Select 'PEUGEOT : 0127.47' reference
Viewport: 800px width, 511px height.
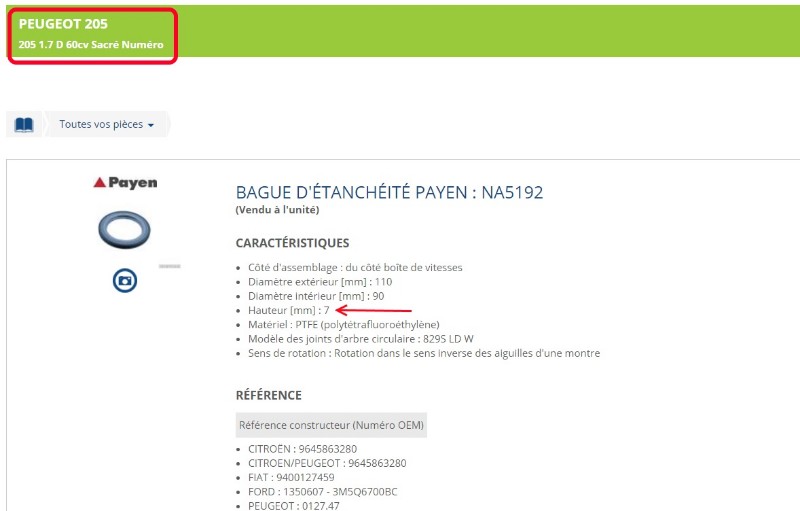pos(294,505)
